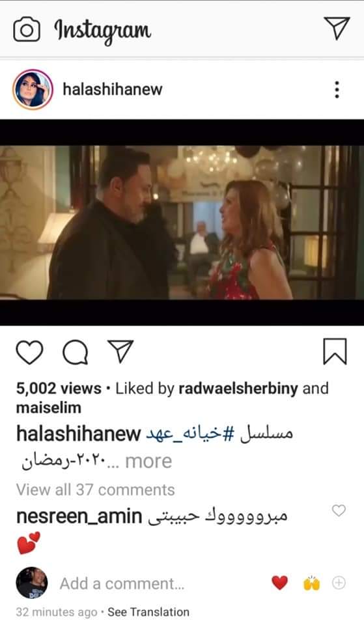364x625 pixels.
Task: Open halashihanew username in post header
Action: 113,89
